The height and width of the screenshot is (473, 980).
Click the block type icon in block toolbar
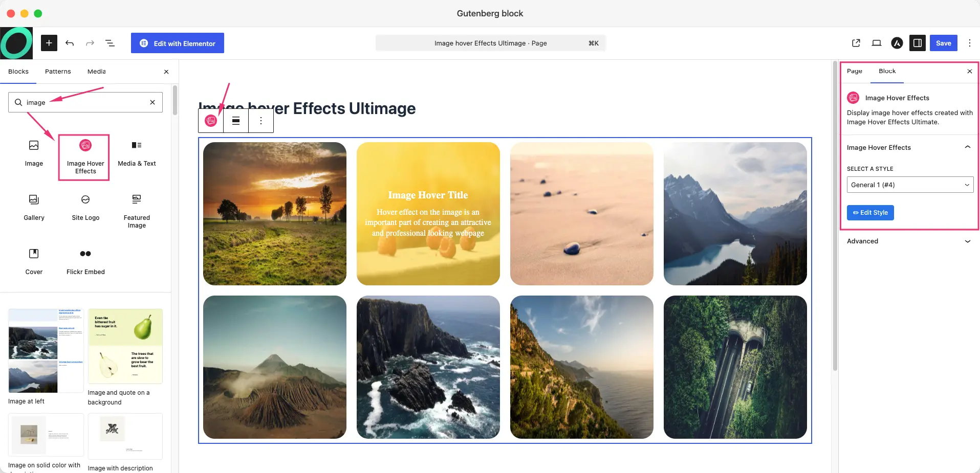coord(211,121)
